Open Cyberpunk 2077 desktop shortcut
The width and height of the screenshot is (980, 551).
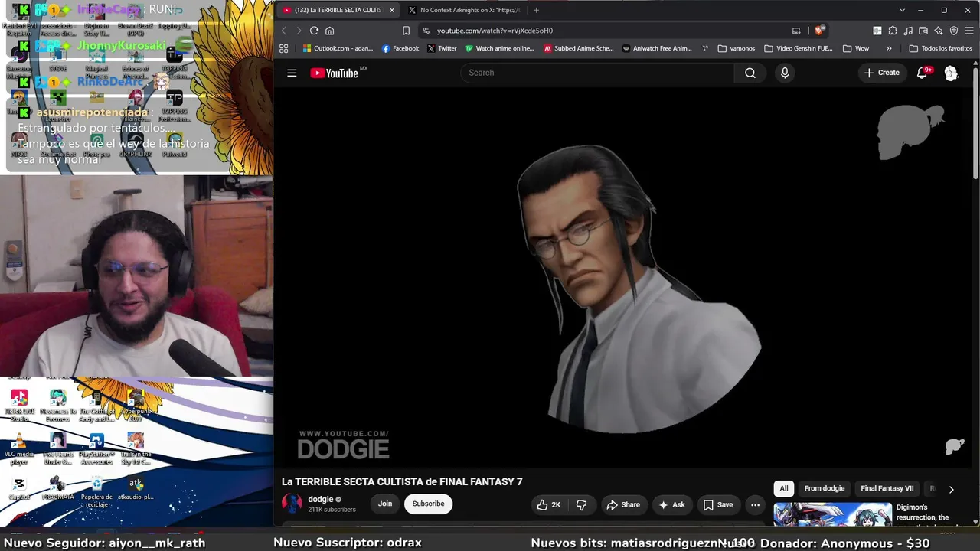136,405
